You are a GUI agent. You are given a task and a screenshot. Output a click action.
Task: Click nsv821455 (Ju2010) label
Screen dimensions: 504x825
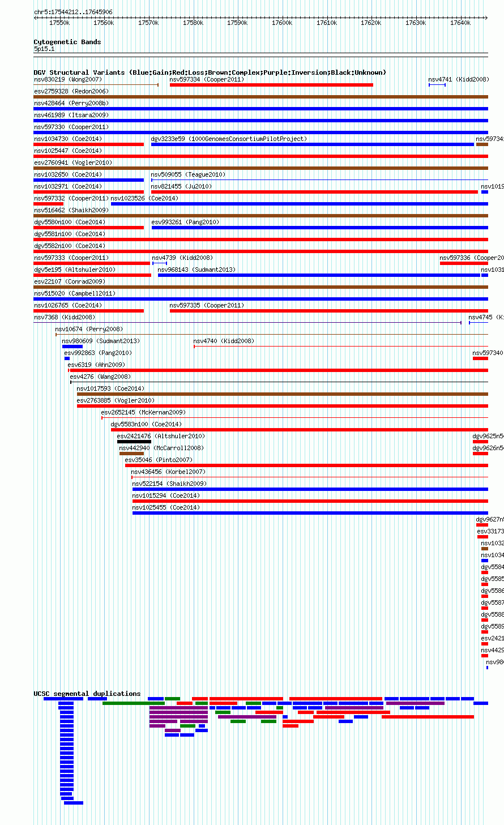coord(181,186)
